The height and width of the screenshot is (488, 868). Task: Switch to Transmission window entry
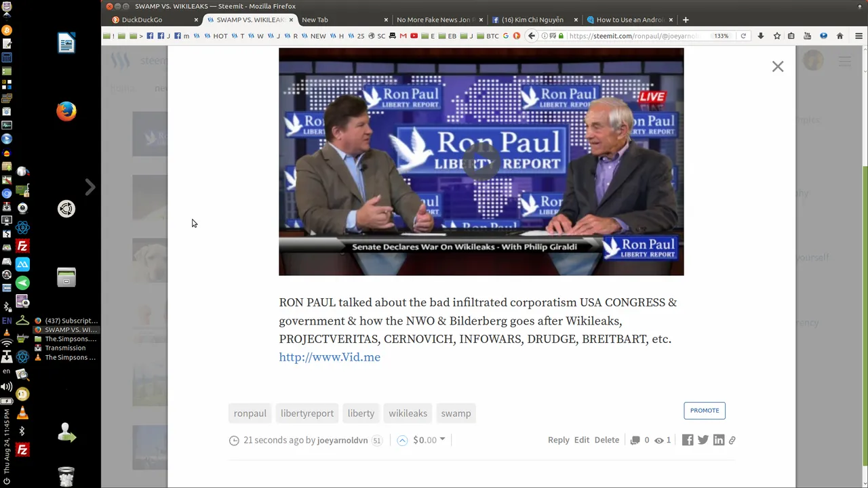pyautogui.click(x=66, y=348)
